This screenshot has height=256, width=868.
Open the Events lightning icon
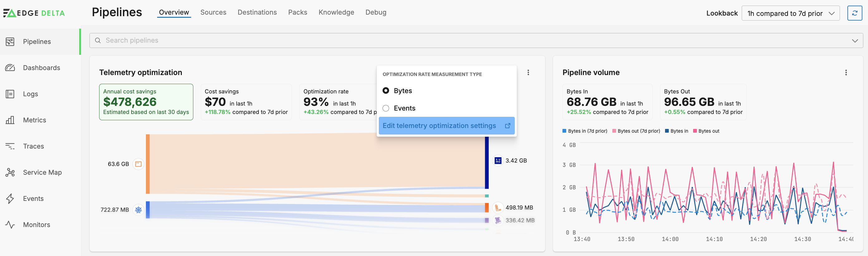(x=10, y=198)
